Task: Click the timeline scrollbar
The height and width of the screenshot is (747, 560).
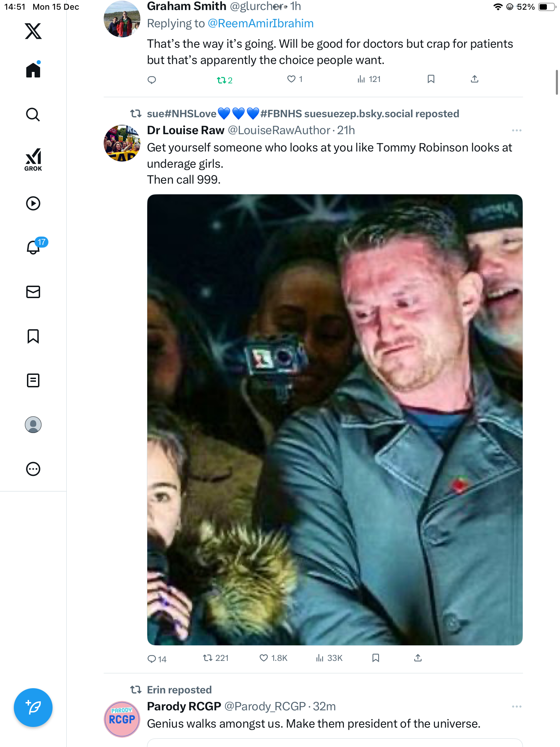Action: [x=556, y=82]
